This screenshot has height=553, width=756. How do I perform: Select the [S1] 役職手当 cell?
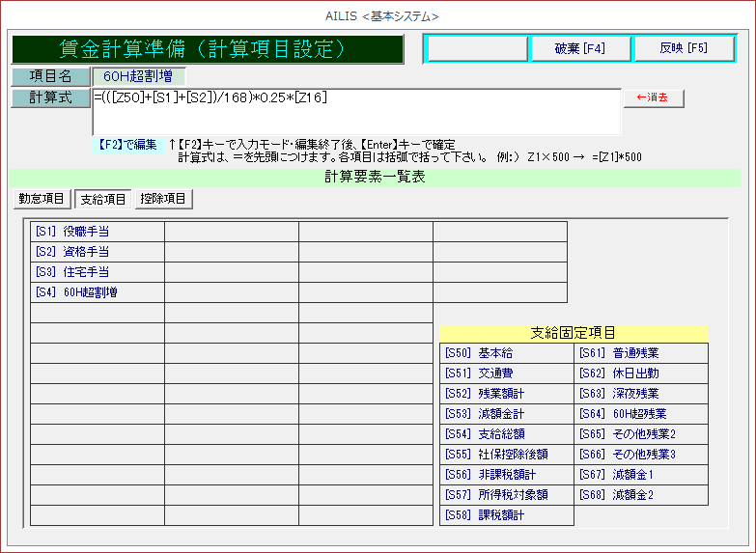[98, 232]
